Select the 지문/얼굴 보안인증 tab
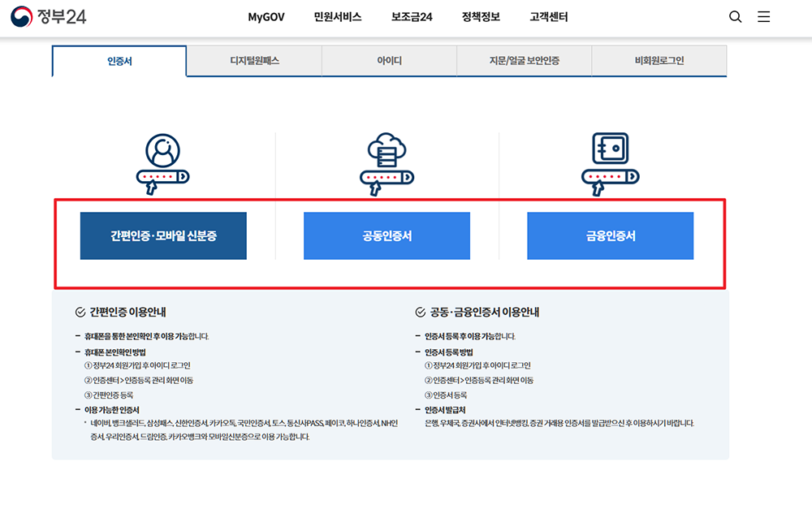Image resolution: width=812 pixels, height=505 pixels. tap(524, 60)
